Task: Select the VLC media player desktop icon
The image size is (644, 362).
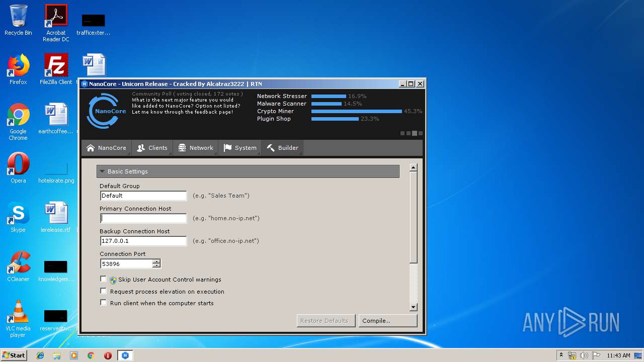Action: 18,319
